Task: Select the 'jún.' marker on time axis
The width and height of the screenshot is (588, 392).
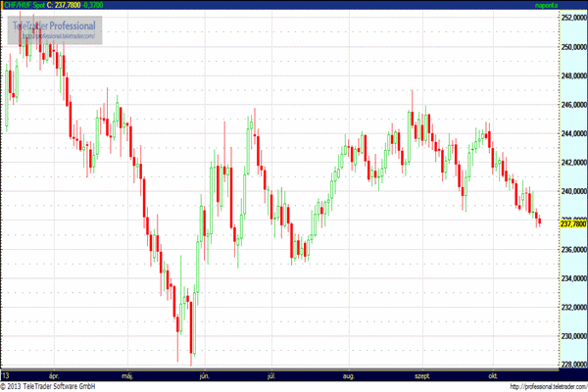Action: pos(204,374)
